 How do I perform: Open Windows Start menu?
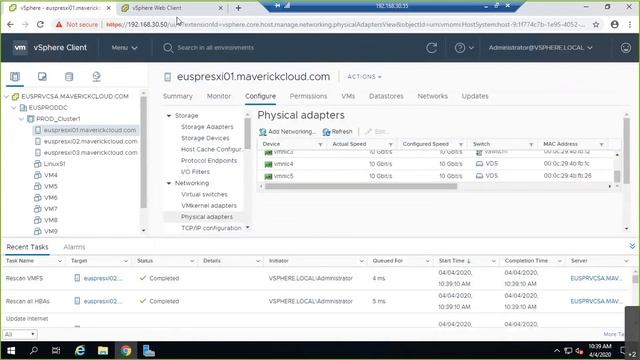11,351
